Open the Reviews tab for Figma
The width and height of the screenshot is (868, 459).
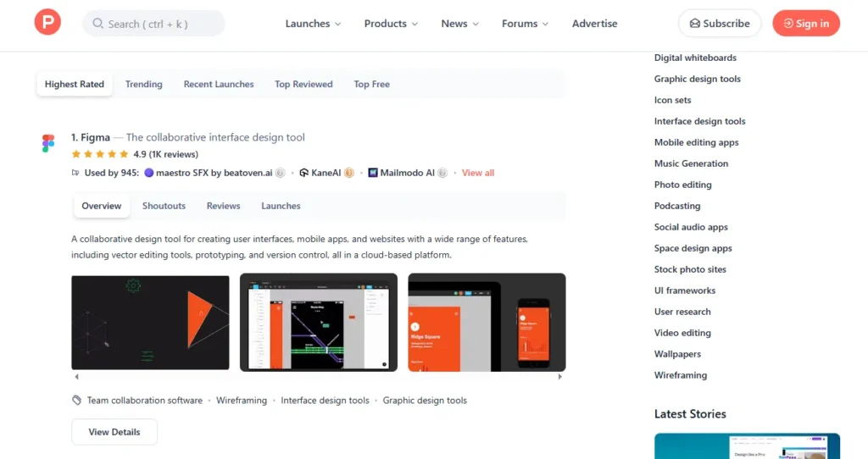pyautogui.click(x=223, y=206)
